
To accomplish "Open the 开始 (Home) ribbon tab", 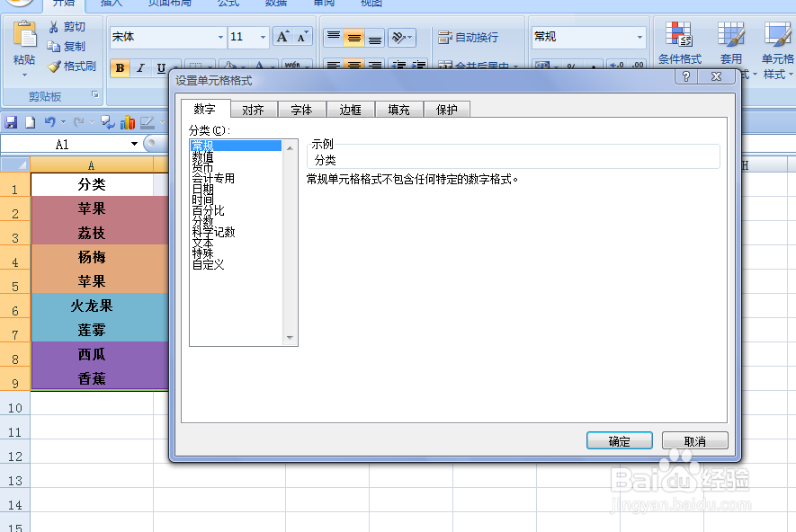I will (x=64, y=4).
